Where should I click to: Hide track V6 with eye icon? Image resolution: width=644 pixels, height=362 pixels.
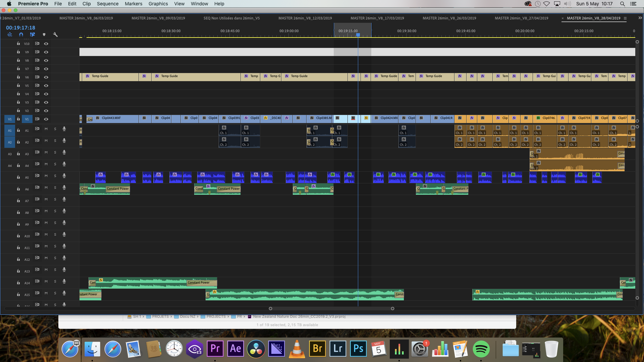tap(46, 77)
